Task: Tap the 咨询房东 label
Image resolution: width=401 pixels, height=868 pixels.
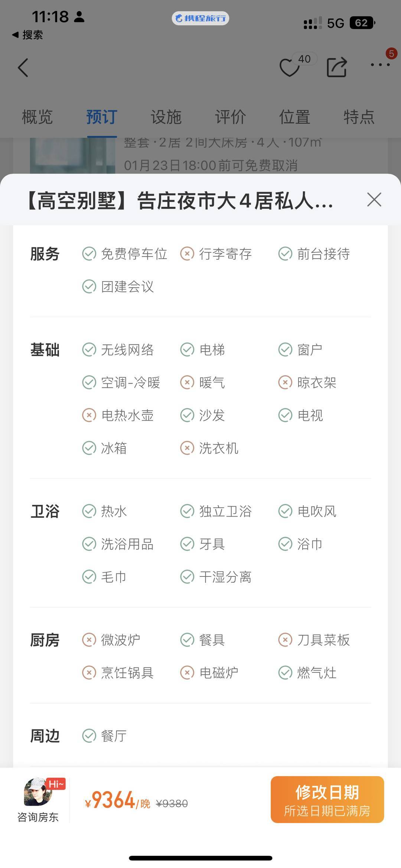Action: click(38, 817)
